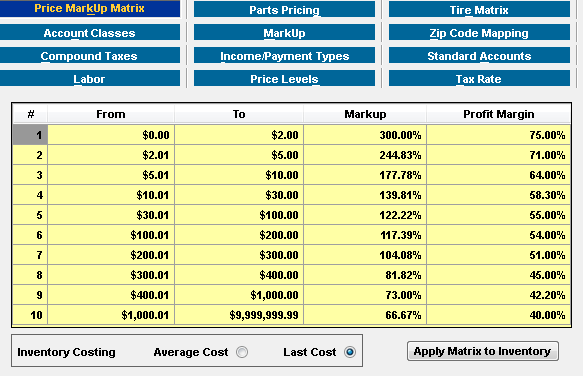Click the From cell $10.01
This screenshot has height=376, width=583.
pyautogui.click(x=111, y=195)
